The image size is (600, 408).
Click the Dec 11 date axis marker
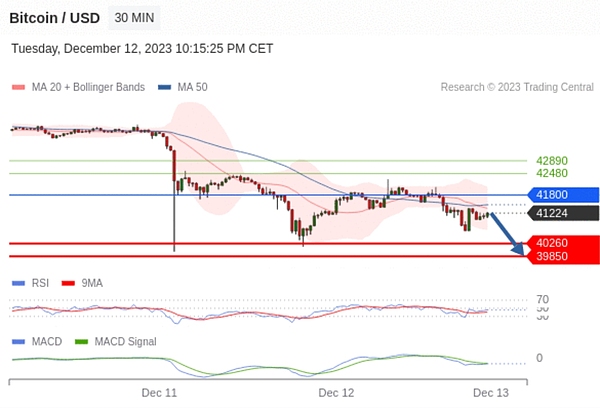pyautogui.click(x=158, y=394)
